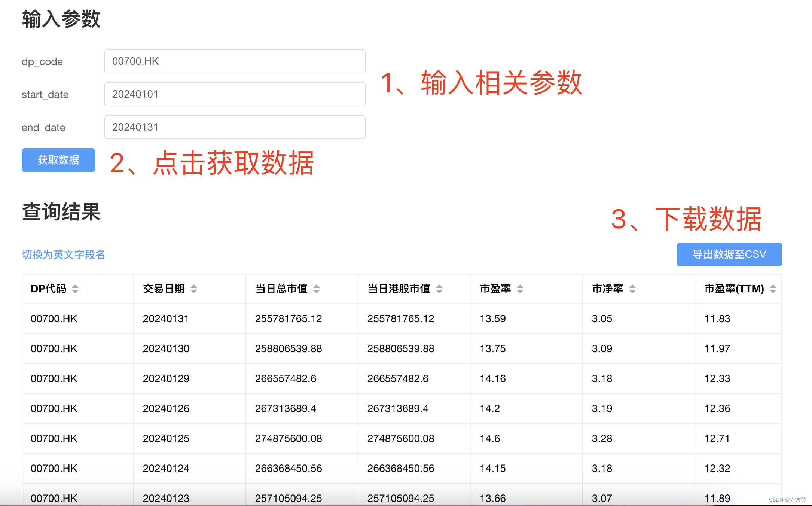Click the 12.32 PE TTM cell

tap(717, 469)
